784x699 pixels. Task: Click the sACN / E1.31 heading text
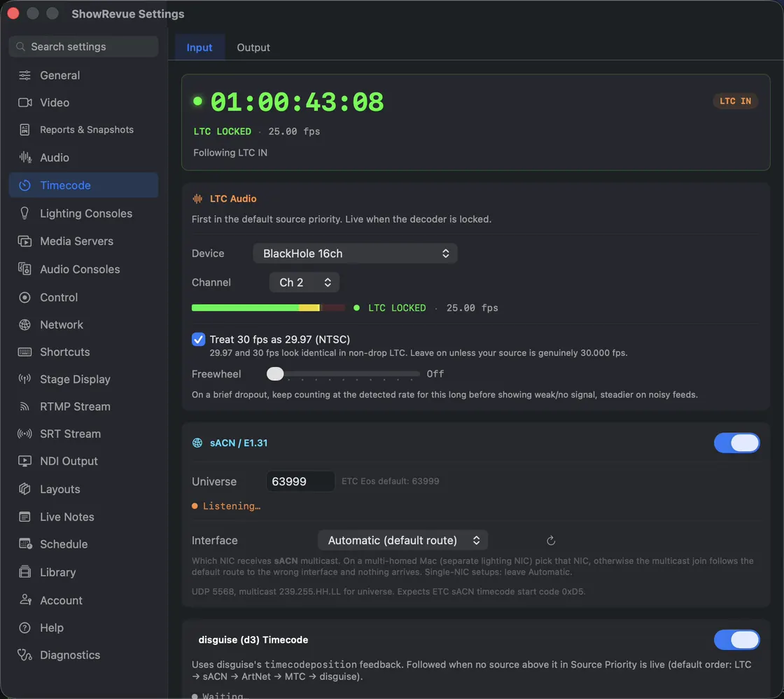pos(239,443)
